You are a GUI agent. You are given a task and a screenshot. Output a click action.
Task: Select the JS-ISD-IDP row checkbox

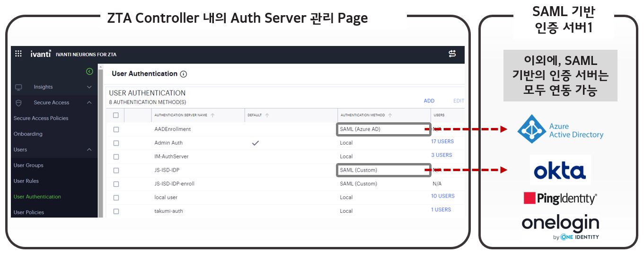point(116,170)
